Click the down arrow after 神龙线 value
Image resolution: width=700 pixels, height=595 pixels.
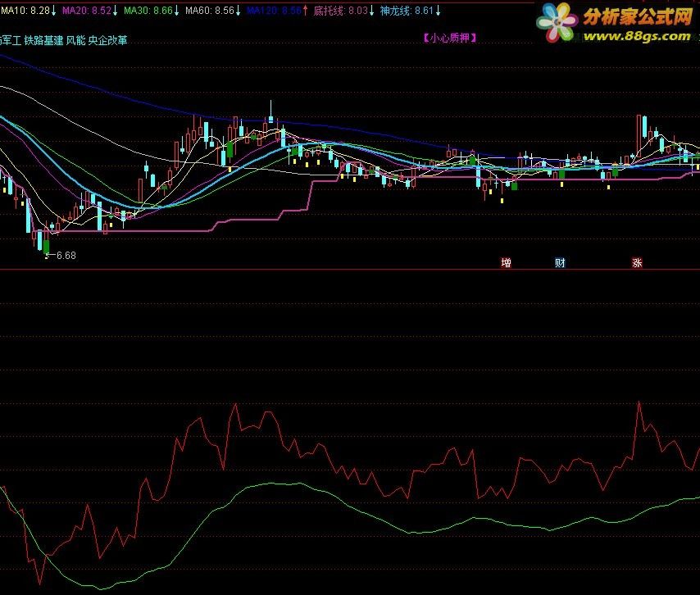coord(438,11)
